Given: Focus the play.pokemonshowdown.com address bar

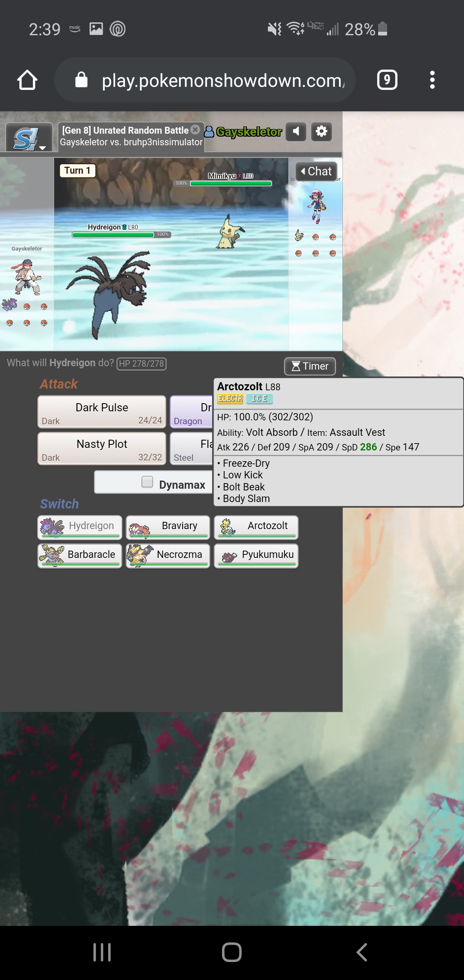Looking at the screenshot, I should pos(205,80).
